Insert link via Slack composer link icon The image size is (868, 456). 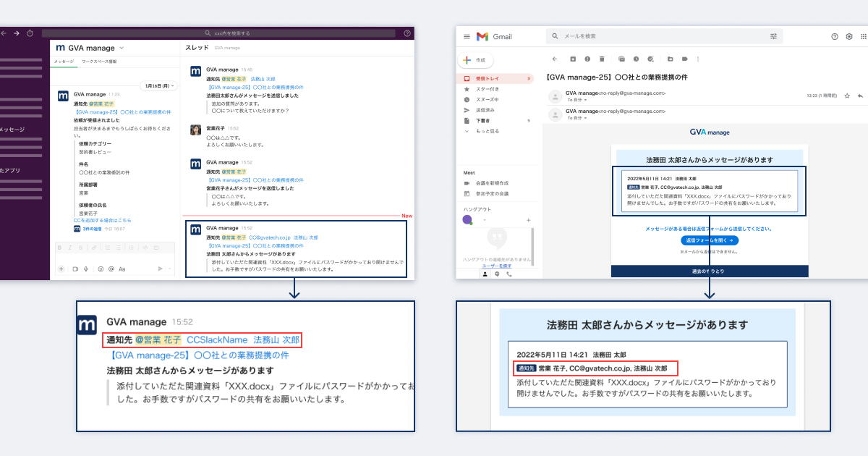tap(94, 248)
